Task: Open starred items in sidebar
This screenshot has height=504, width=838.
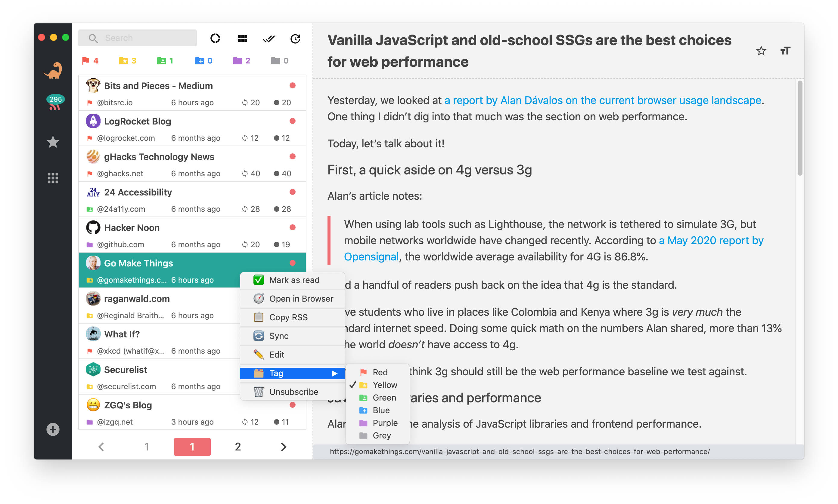Action: click(x=53, y=142)
